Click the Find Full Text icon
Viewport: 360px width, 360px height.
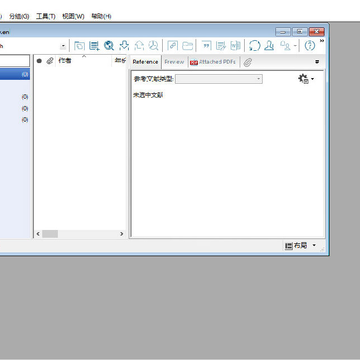coord(153,46)
